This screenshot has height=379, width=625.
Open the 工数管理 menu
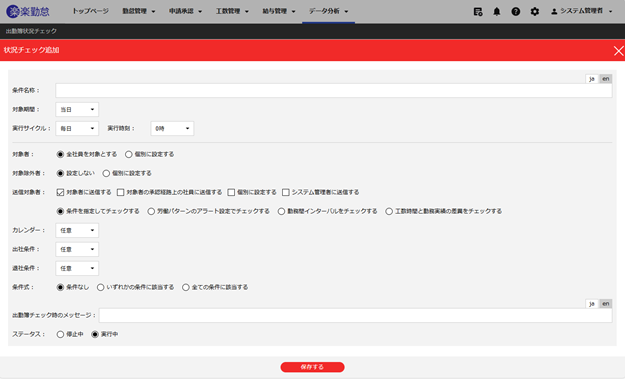(232, 11)
